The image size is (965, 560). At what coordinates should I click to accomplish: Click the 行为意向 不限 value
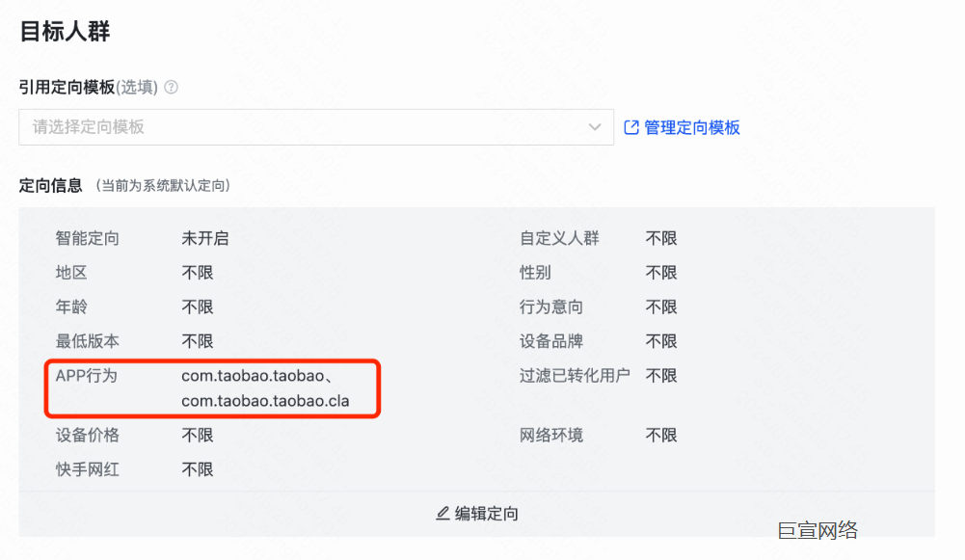click(x=659, y=307)
